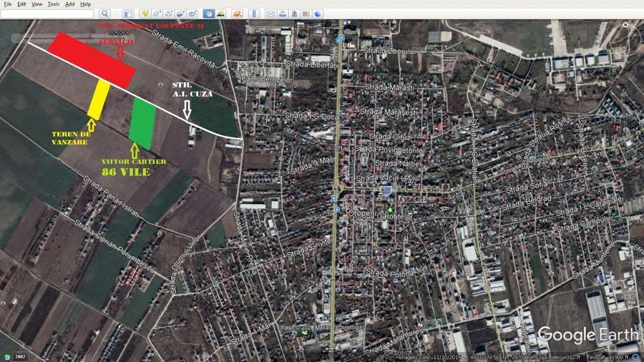This screenshot has height=362, width=644.
Task: Toggle sunlight across the landscape
Action: (221, 14)
